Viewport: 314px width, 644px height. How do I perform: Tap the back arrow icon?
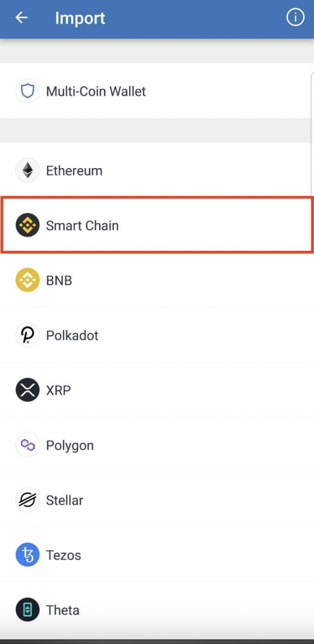pos(22,18)
